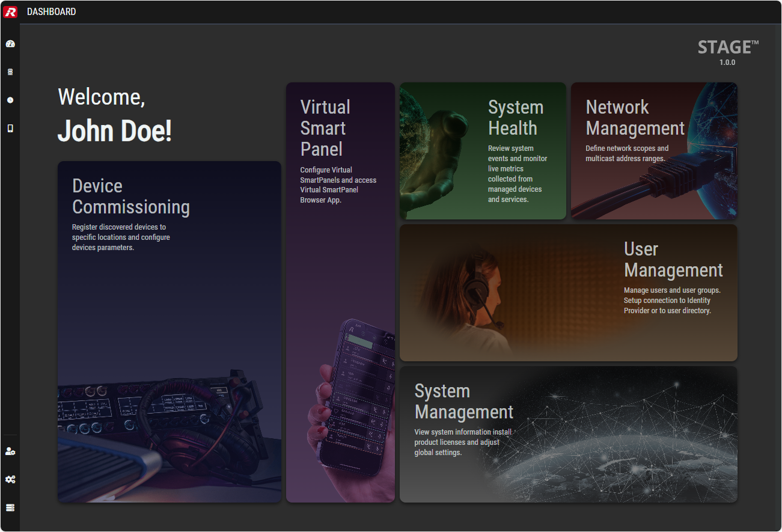Click the DASHBOARD page title
The height and width of the screenshot is (532, 782).
pyautogui.click(x=52, y=11)
